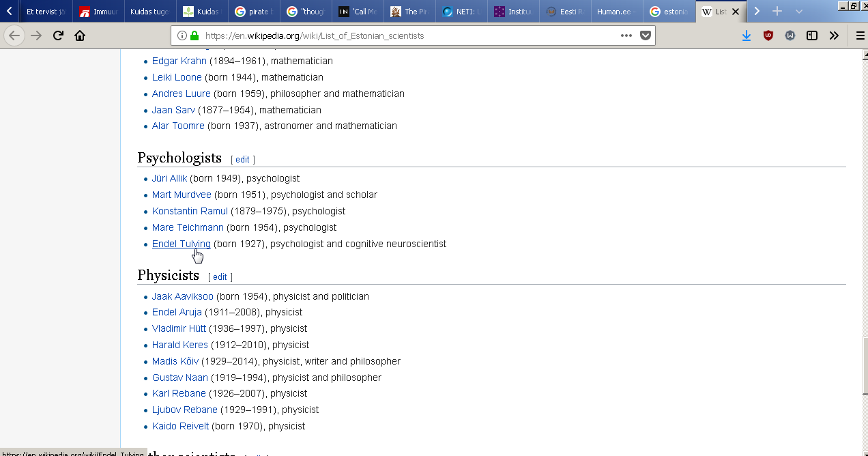Save page to Pocket icon
This screenshot has width=868, height=456.
(x=645, y=35)
